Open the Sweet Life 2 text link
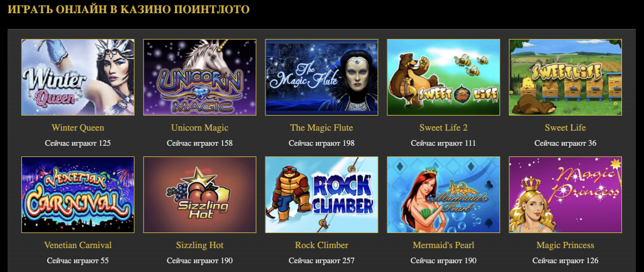Image resolution: width=644 pixels, height=272 pixels. (x=443, y=128)
